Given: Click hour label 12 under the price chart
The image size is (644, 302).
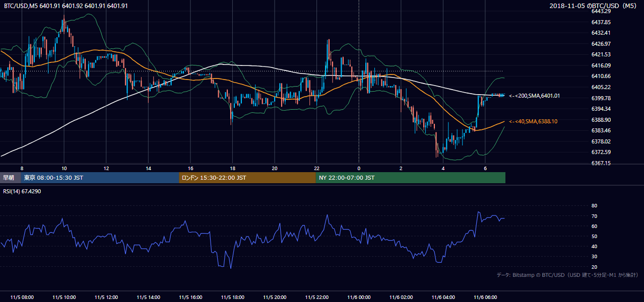Looking at the screenshot, I should (x=106, y=168).
